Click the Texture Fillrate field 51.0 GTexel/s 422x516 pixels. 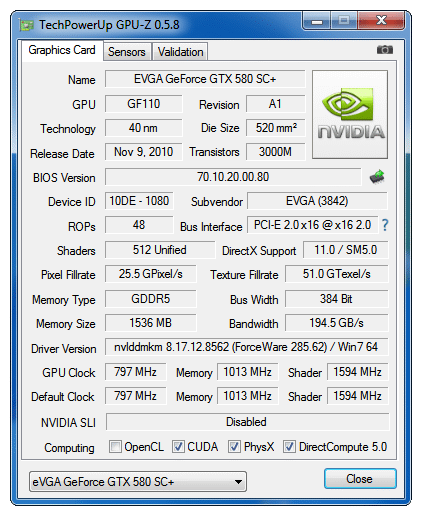point(337,274)
